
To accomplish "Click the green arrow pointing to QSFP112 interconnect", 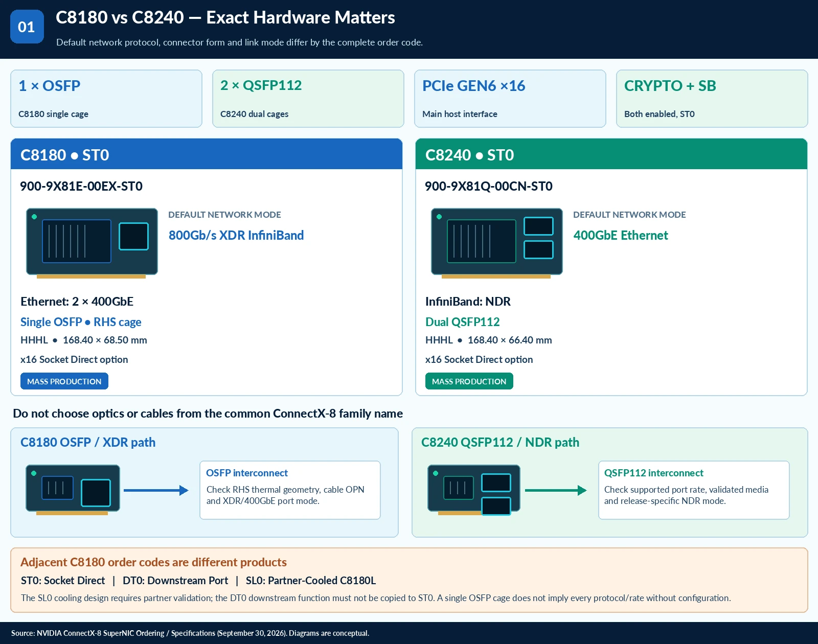I will [x=556, y=491].
